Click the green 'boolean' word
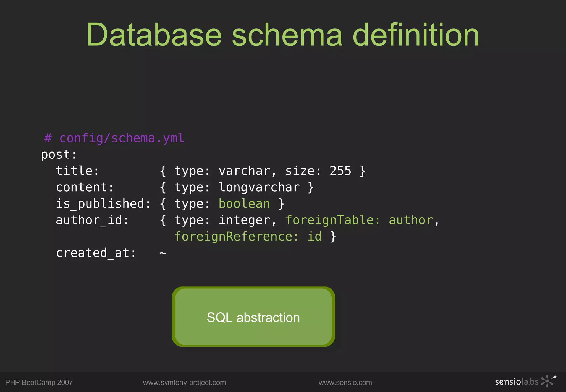This screenshot has height=392, width=566. (244, 203)
